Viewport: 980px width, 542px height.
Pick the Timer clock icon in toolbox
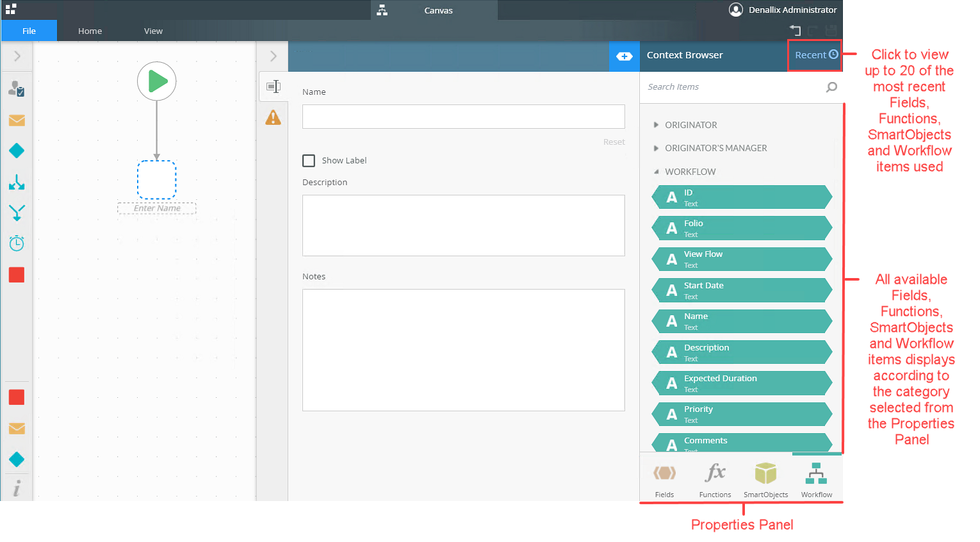coord(17,243)
